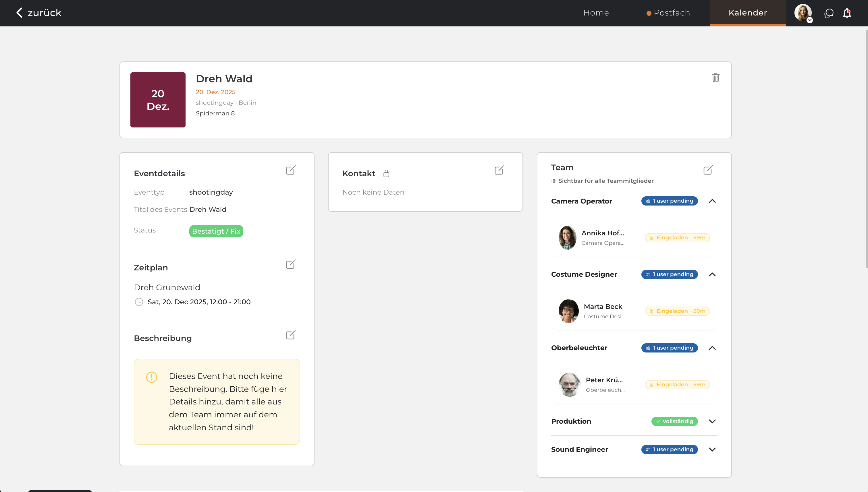The height and width of the screenshot is (492, 868).
Task: Expand the Sound Engineer group
Action: 712,450
